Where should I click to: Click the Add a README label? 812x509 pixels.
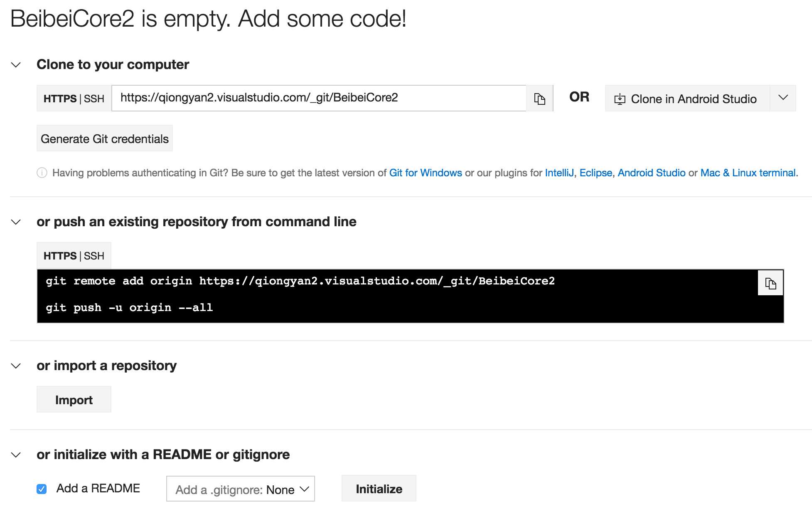point(98,488)
